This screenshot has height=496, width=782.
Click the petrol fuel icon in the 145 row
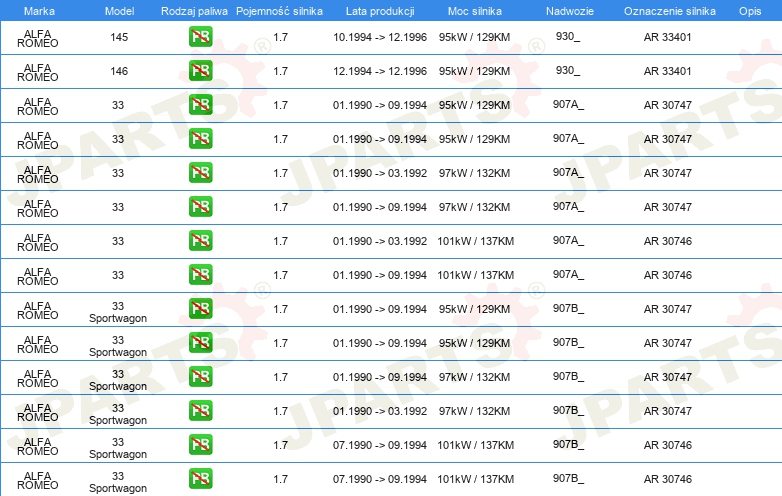pos(200,38)
